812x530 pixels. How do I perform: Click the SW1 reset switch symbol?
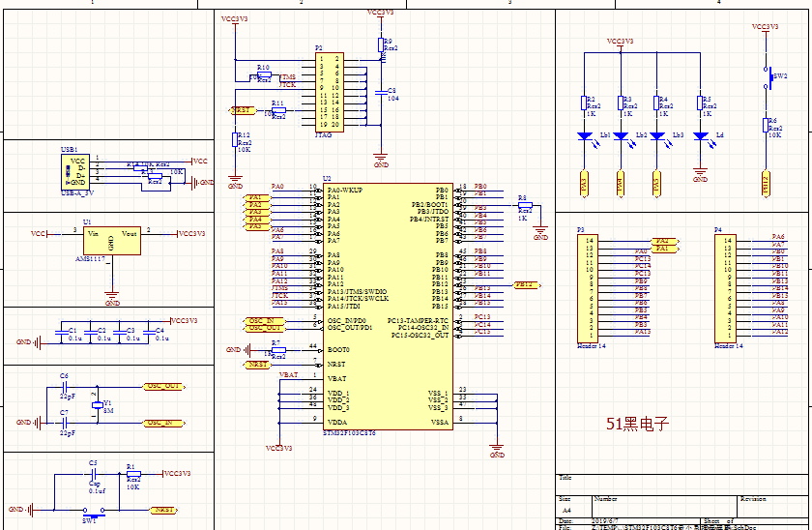coord(95,512)
